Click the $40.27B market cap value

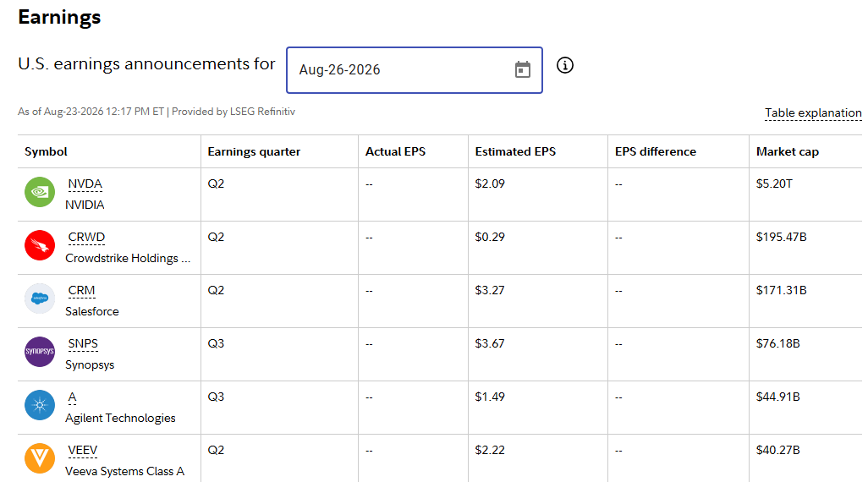click(x=777, y=450)
